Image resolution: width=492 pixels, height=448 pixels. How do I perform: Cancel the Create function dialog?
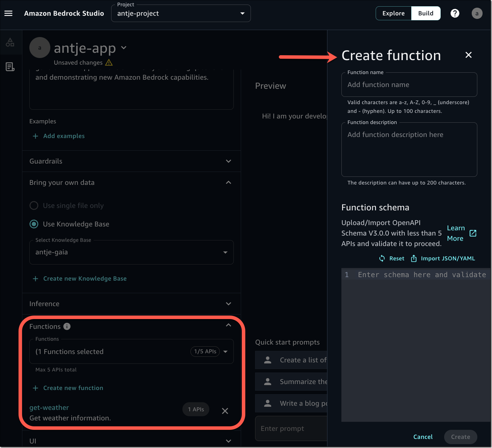pos(423,437)
